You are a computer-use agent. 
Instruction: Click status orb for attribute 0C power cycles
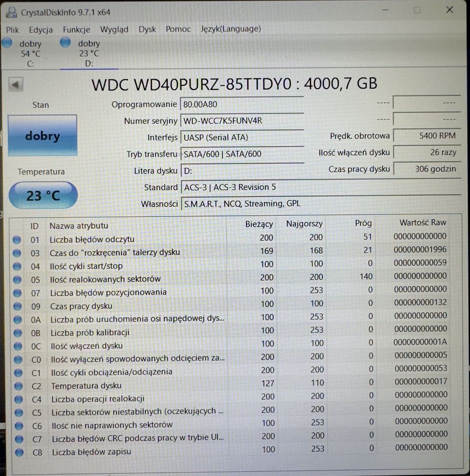[18, 346]
